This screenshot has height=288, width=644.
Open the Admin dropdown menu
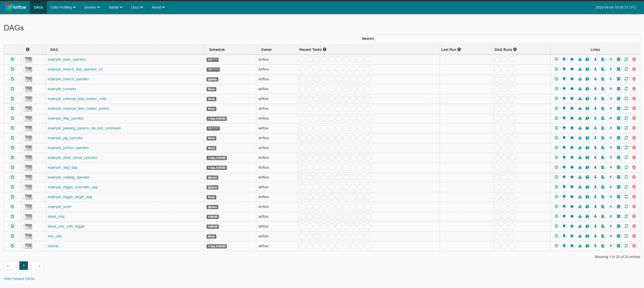click(115, 7)
